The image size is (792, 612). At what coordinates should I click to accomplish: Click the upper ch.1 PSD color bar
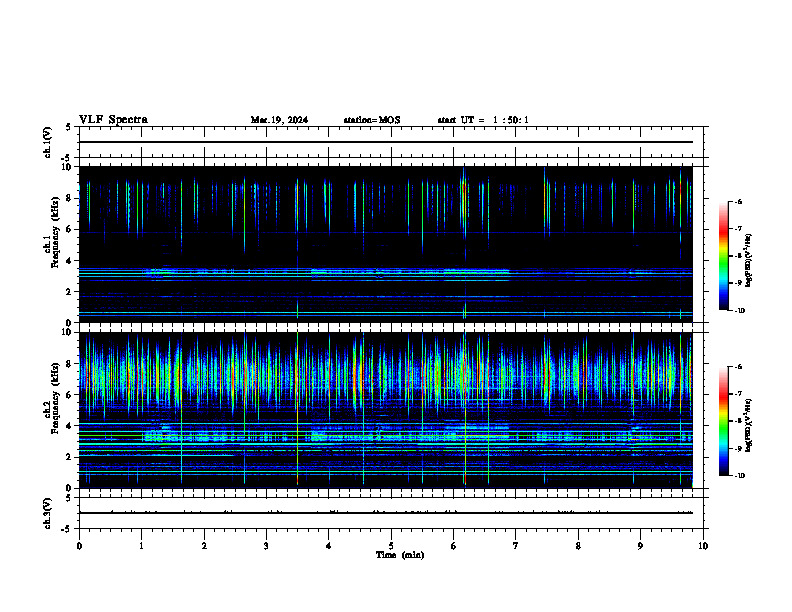coord(723,256)
